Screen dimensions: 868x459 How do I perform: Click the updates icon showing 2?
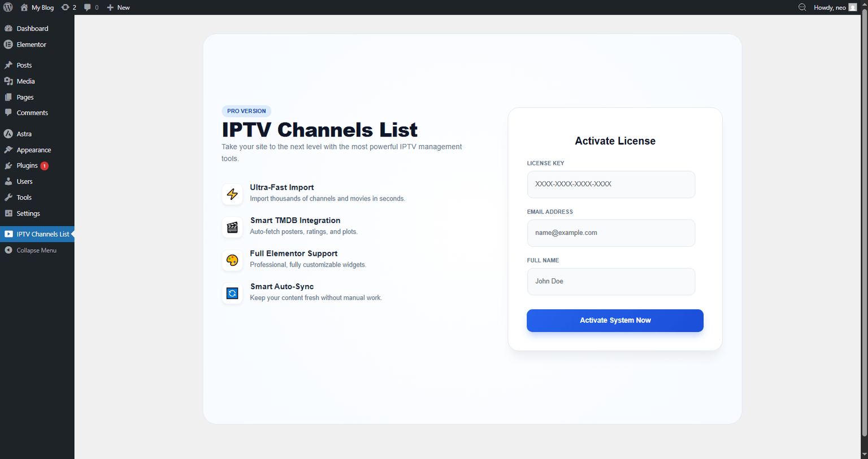65,7
